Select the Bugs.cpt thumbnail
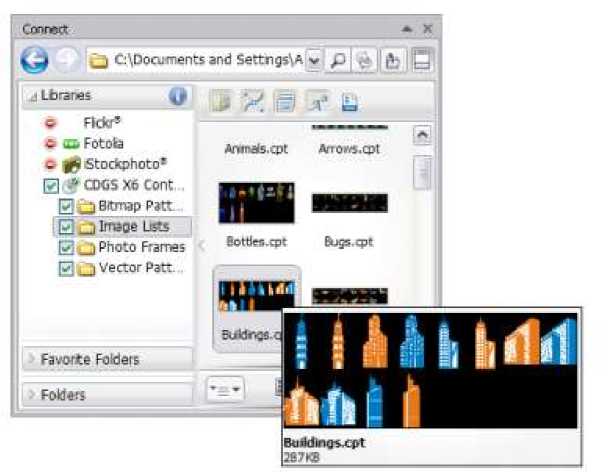 pyautogui.click(x=350, y=203)
